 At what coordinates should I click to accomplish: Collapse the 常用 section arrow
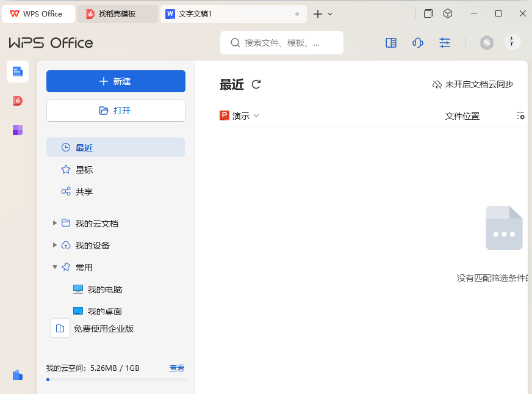[55, 267]
